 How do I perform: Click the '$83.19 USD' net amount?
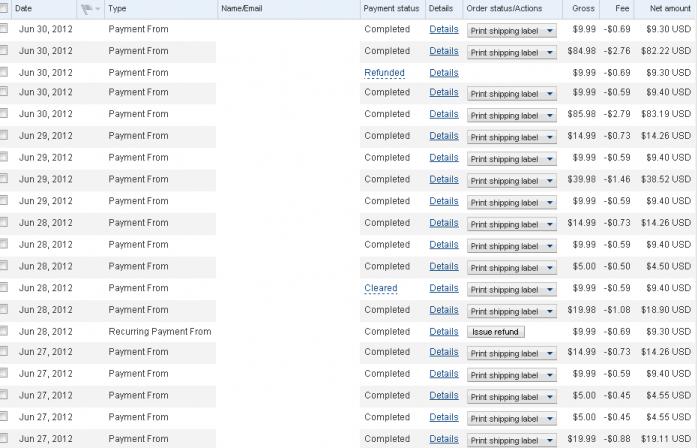666,114
